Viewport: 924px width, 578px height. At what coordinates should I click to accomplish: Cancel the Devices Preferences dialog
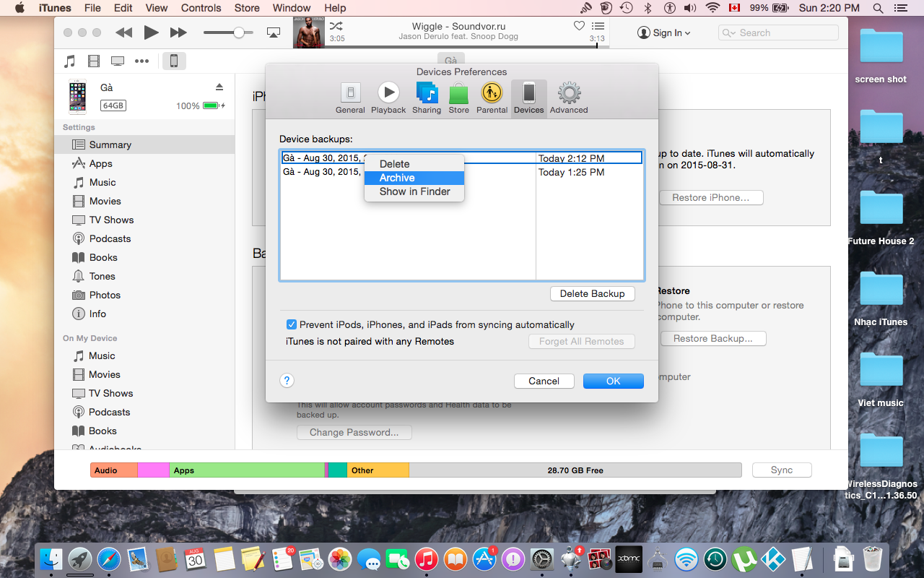(x=544, y=381)
